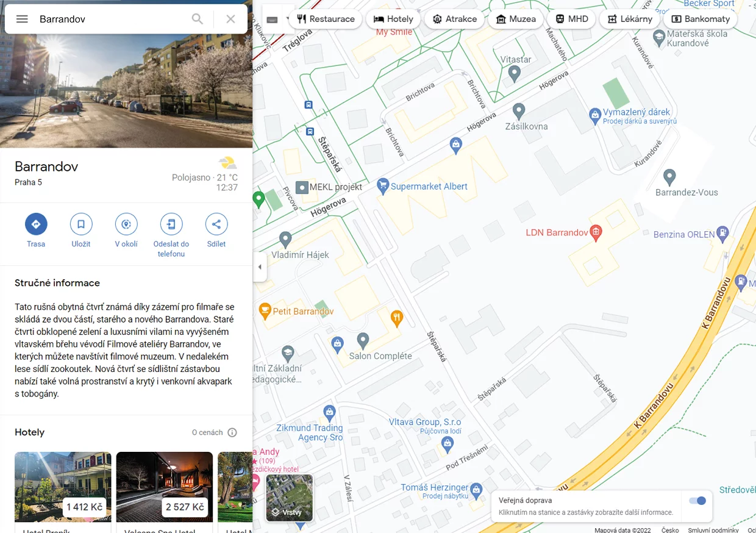The width and height of the screenshot is (756, 533).
Task: Click the orange restaurant fork-and-knife pin
Action: 396,317
